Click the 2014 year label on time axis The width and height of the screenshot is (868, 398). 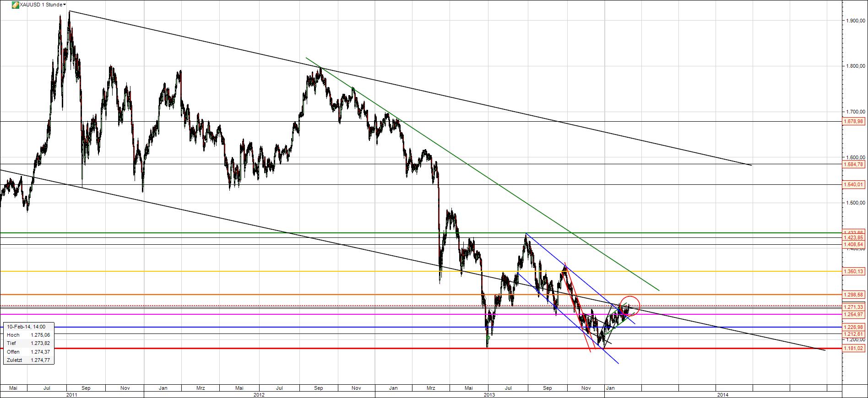723,394
